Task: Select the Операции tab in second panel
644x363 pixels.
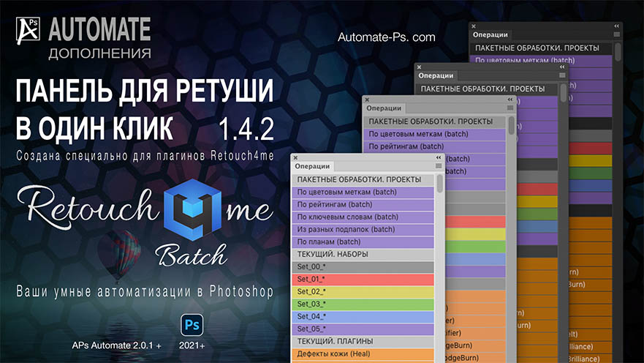Action: [x=384, y=108]
